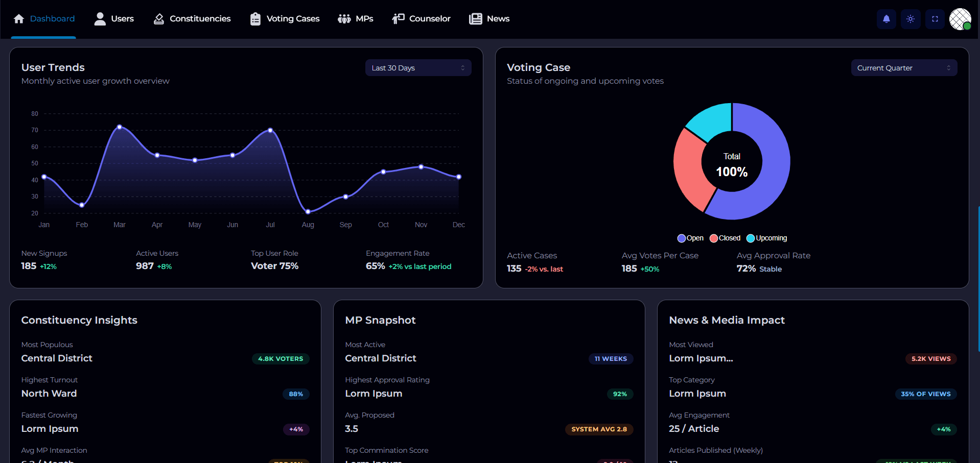Toggle fullscreen mode

pyautogui.click(x=935, y=19)
